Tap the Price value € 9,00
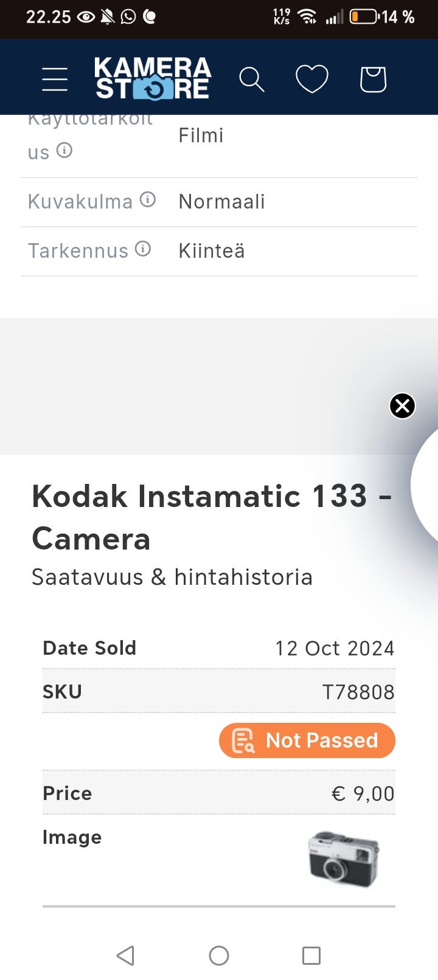438x980 pixels. click(363, 793)
